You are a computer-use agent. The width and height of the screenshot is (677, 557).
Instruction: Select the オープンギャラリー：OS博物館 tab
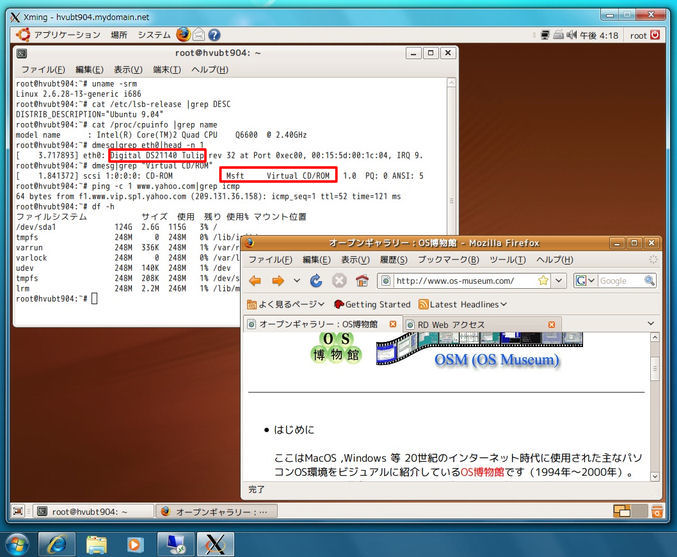(322, 324)
